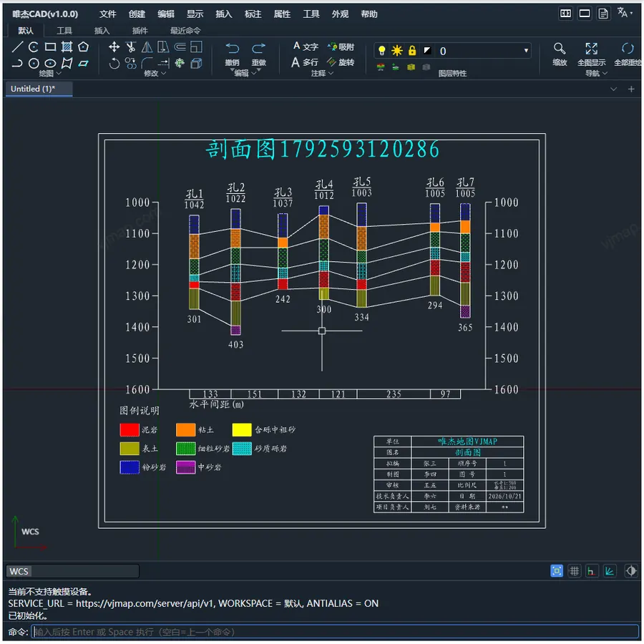The height and width of the screenshot is (644, 644).
Task: Click the 吸附 snap button
Action: [341, 47]
